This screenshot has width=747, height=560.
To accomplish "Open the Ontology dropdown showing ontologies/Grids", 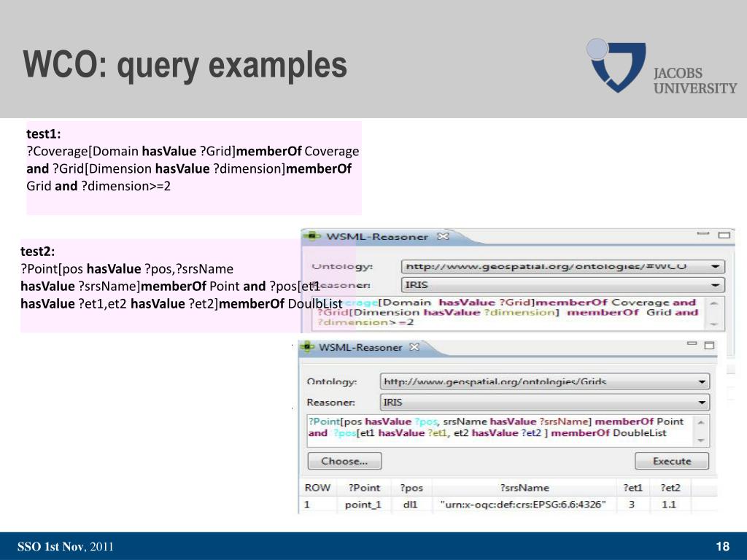I will tap(544, 381).
